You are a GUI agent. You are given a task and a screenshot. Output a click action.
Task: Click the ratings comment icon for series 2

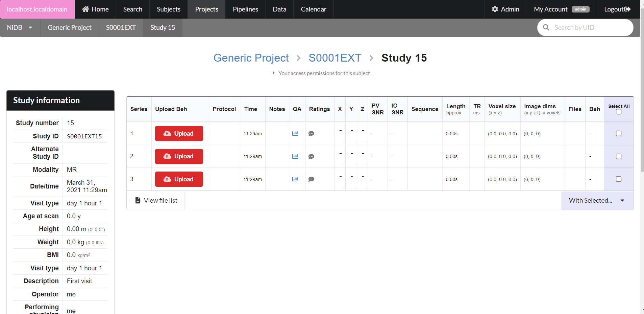(x=311, y=156)
